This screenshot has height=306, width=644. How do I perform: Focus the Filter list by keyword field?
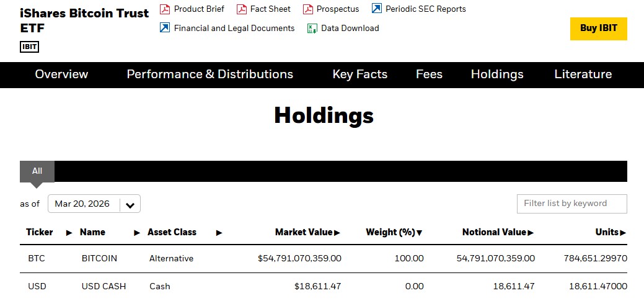[x=571, y=204]
